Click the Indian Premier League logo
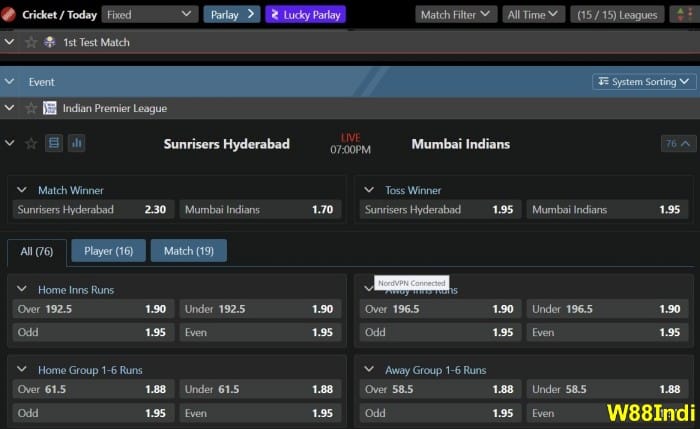 [x=51, y=108]
